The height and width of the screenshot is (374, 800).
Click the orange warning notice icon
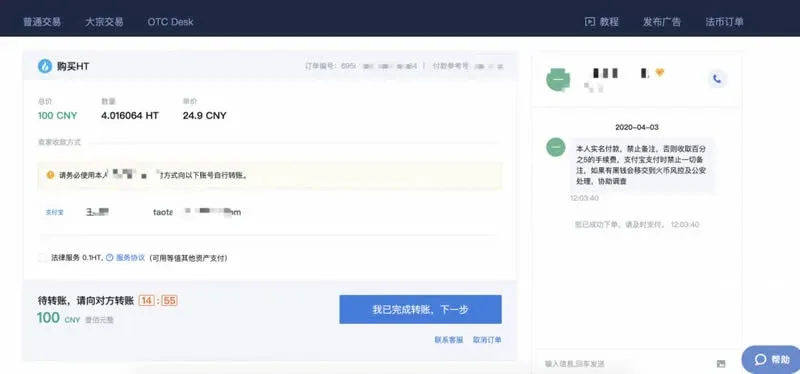pyautogui.click(x=50, y=175)
